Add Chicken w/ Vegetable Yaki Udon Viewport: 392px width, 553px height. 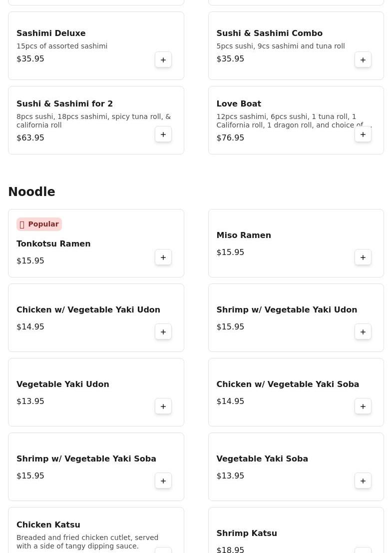click(x=163, y=332)
